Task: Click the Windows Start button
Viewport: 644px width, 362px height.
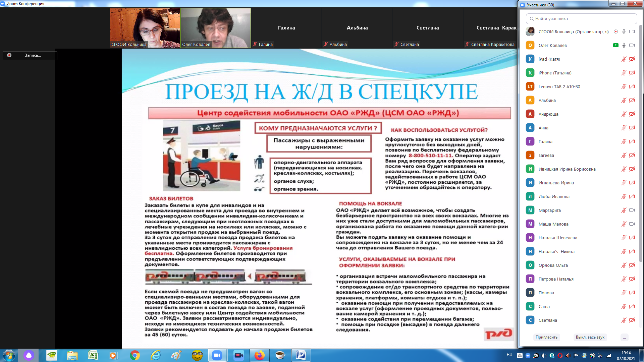Action: 9,355
